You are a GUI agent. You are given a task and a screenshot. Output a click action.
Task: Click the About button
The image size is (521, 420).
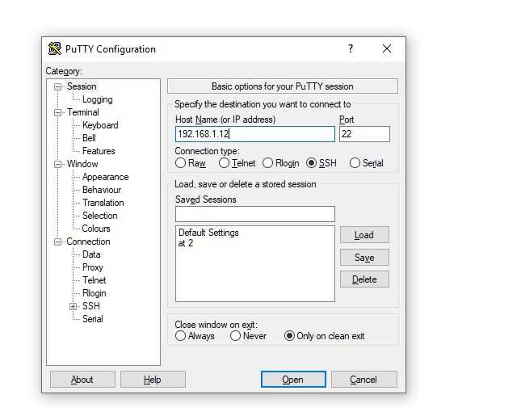(82, 380)
